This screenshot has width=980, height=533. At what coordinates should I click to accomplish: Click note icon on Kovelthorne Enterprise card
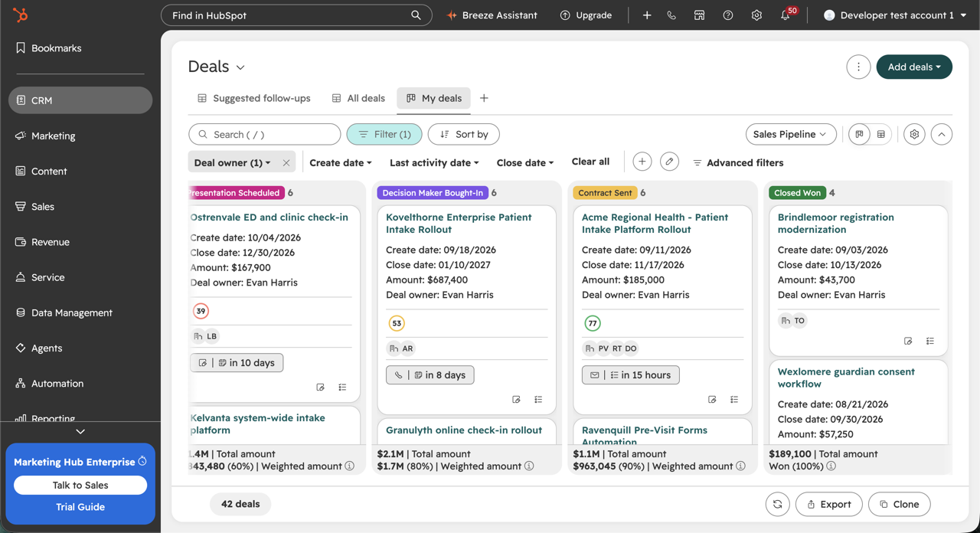(x=516, y=400)
